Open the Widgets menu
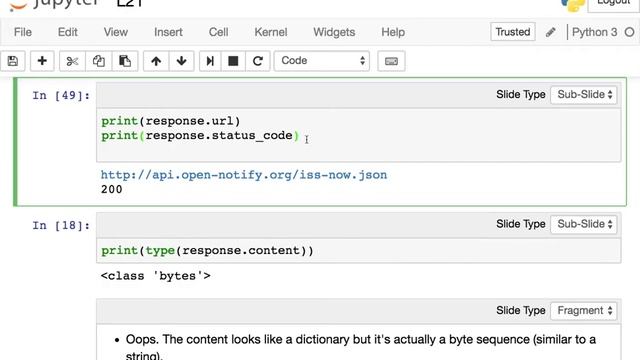The height and width of the screenshot is (360, 640). pos(334,32)
